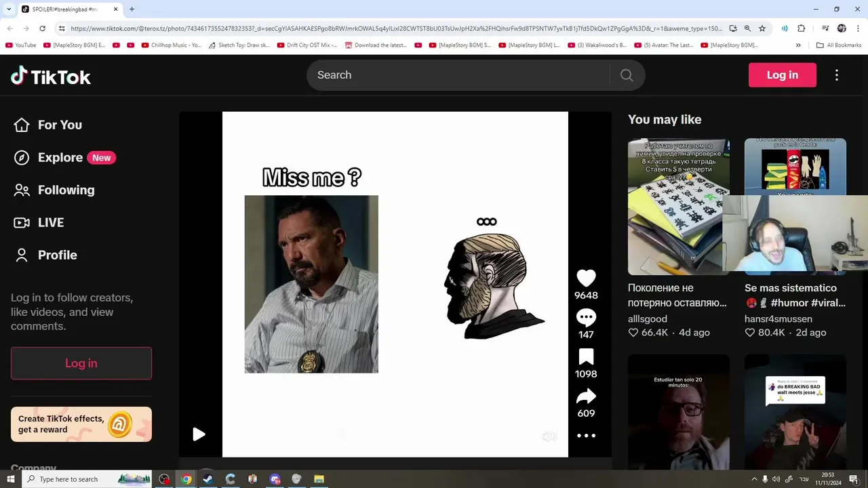Click the Windows taskbar search box
The width and height of the screenshot is (868, 488).
point(88,479)
